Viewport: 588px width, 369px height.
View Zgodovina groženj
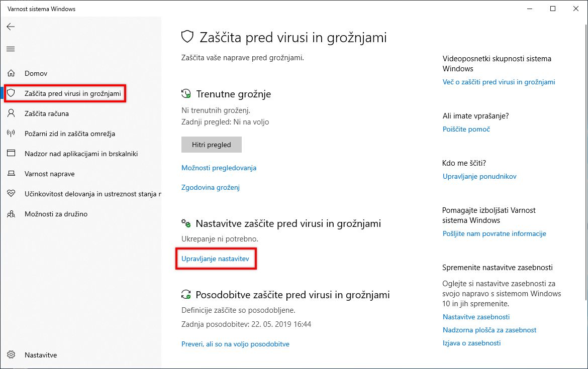pos(210,187)
